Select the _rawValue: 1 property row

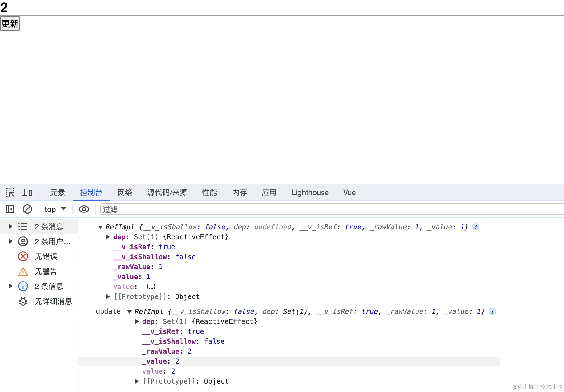(x=138, y=267)
